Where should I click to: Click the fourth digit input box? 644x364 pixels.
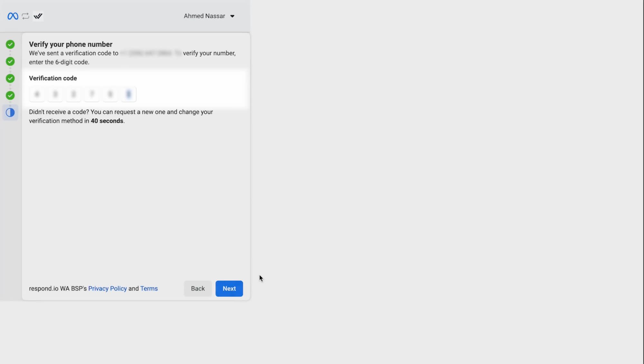tap(91, 94)
